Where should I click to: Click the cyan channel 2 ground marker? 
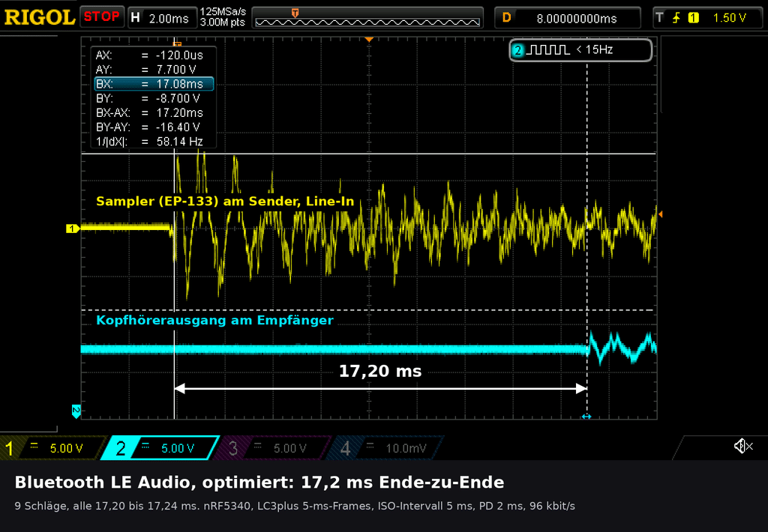[76, 411]
